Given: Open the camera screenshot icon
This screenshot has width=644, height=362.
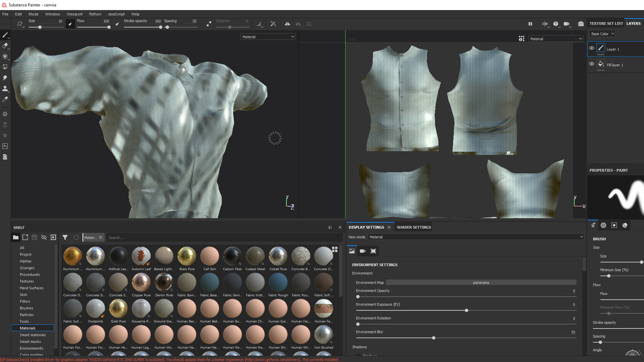Looking at the screenshot, I should point(581,24).
